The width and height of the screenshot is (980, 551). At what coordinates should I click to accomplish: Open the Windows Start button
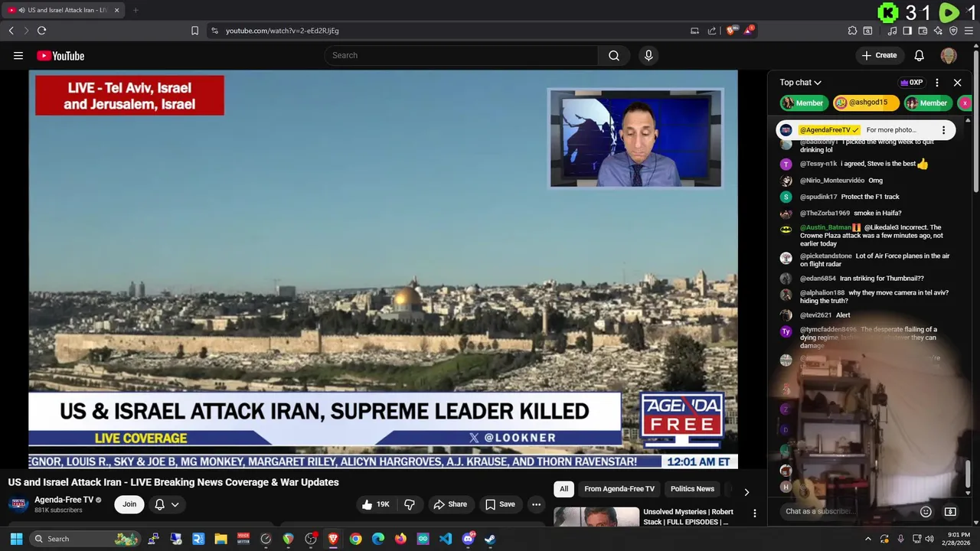coord(16,539)
